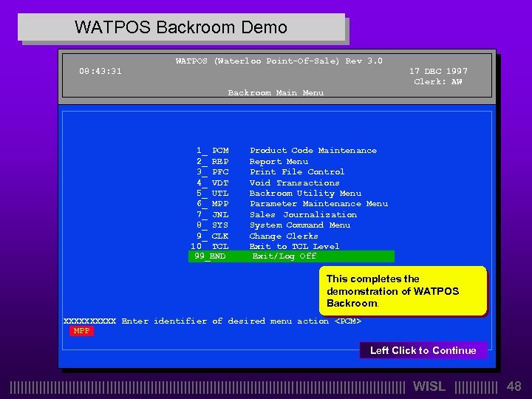Click the time display 08:43:31
The height and width of the screenshot is (399, 532).
point(100,71)
